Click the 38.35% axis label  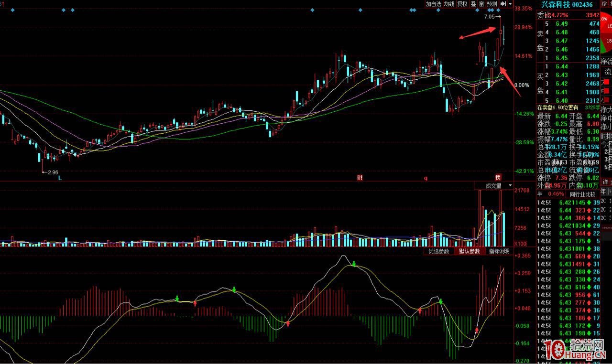point(524,9)
